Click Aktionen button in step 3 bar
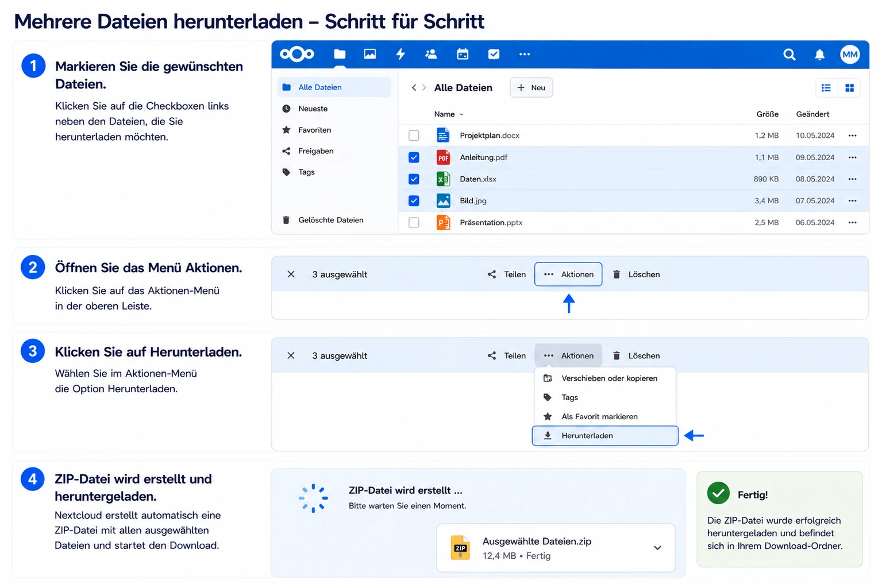 [x=568, y=356]
